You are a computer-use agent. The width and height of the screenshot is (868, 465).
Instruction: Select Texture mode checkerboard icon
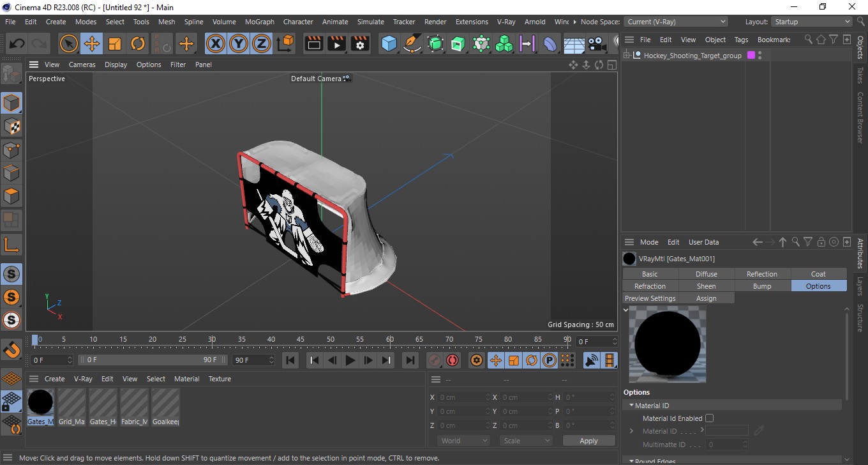coord(11,126)
